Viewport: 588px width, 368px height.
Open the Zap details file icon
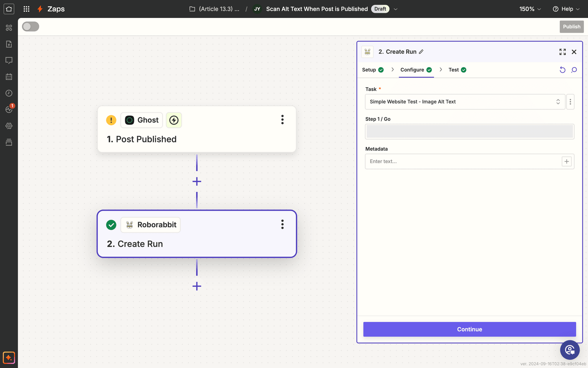[x=9, y=44]
